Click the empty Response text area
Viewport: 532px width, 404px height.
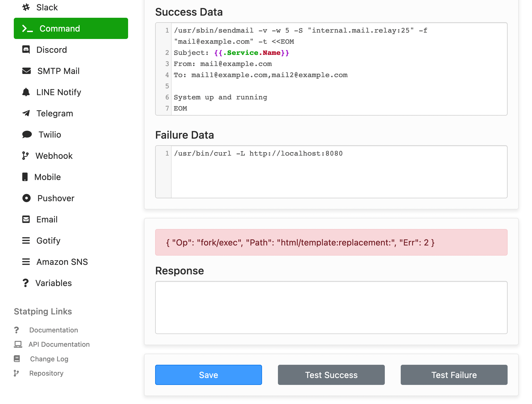click(x=331, y=308)
